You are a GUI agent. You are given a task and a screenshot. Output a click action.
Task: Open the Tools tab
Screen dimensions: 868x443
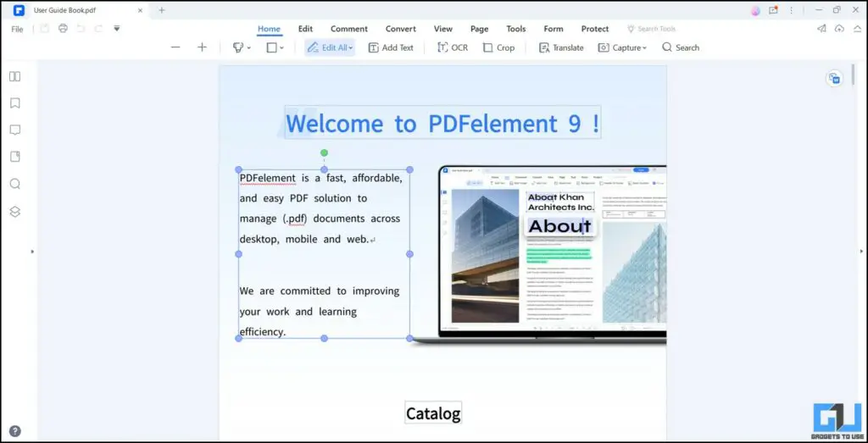click(516, 29)
